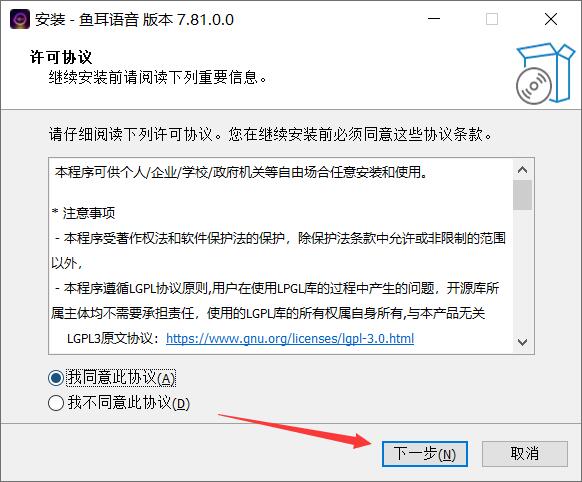Click the scrollbar down arrow in license box
The width and height of the screenshot is (582, 482).
522,342
